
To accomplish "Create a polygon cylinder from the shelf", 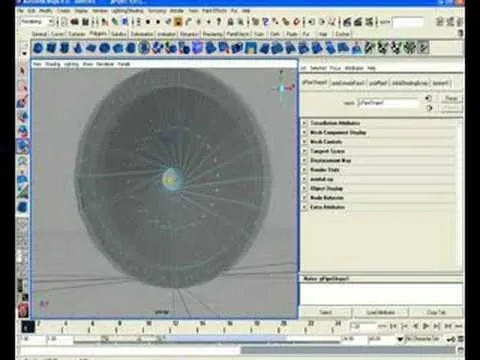I will coord(65,48).
